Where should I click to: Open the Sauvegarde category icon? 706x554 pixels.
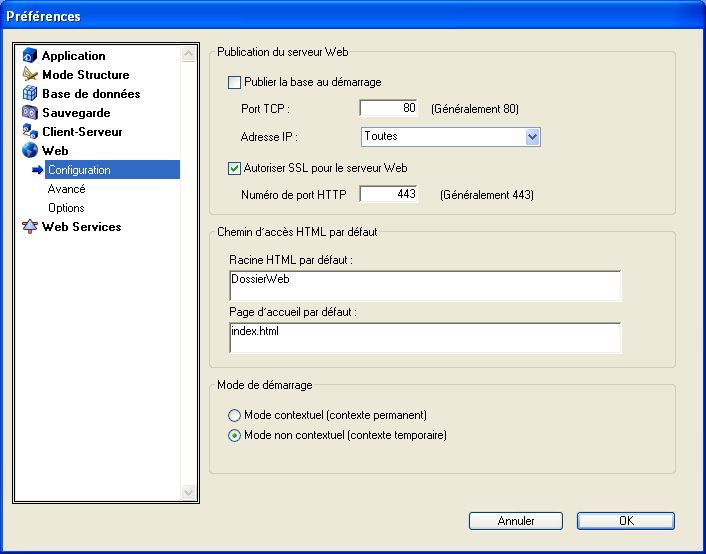[30, 113]
